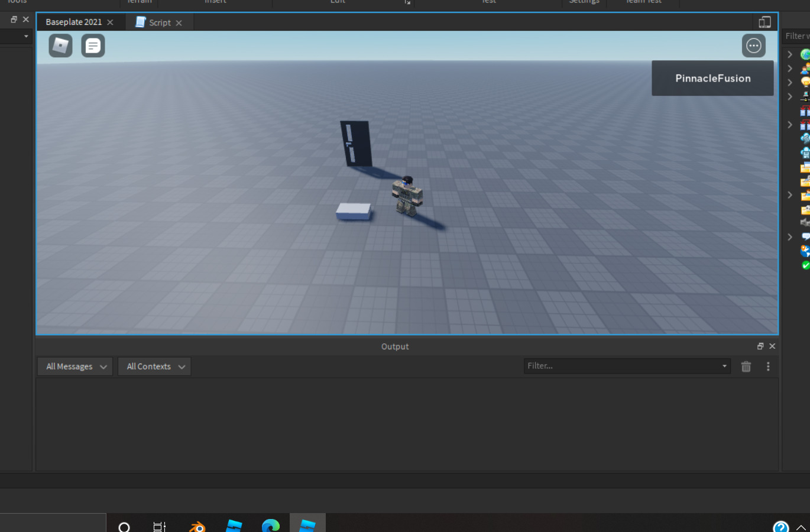The width and height of the screenshot is (810, 532).
Task: Open the All Contexts dropdown
Action: coord(154,366)
